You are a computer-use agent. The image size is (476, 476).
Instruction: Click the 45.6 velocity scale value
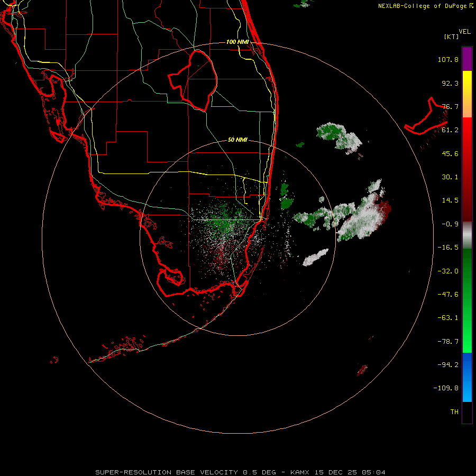point(450,153)
